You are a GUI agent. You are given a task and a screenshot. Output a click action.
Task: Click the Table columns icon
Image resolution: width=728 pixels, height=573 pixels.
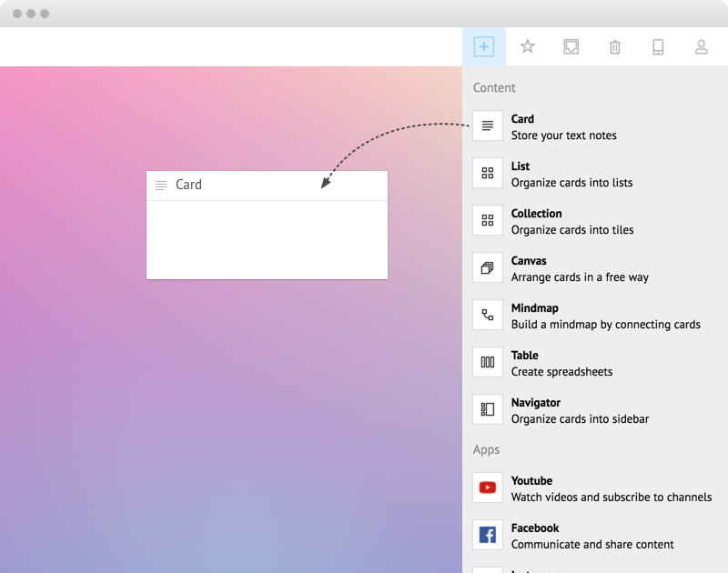pyautogui.click(x=488, y=362)
